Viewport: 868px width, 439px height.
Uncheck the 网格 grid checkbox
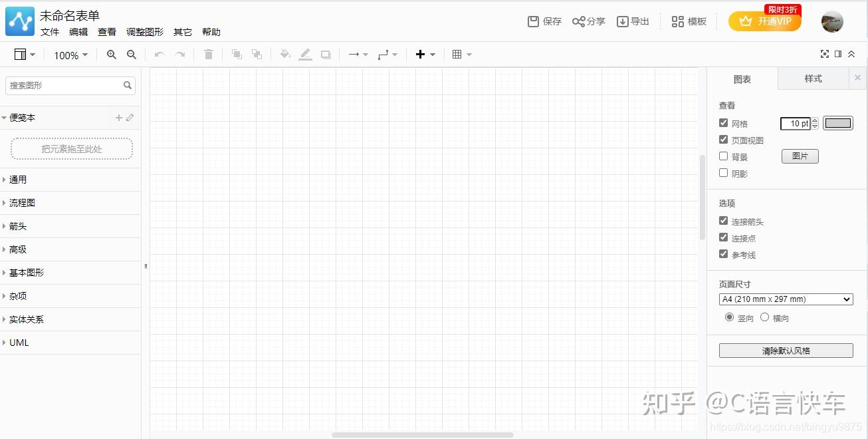724,123
